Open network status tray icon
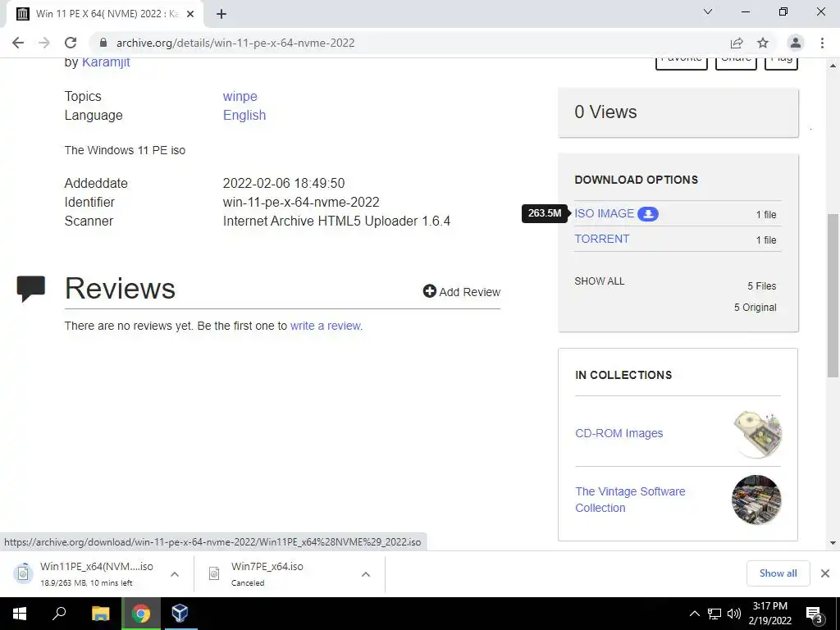 coord(714,614)
